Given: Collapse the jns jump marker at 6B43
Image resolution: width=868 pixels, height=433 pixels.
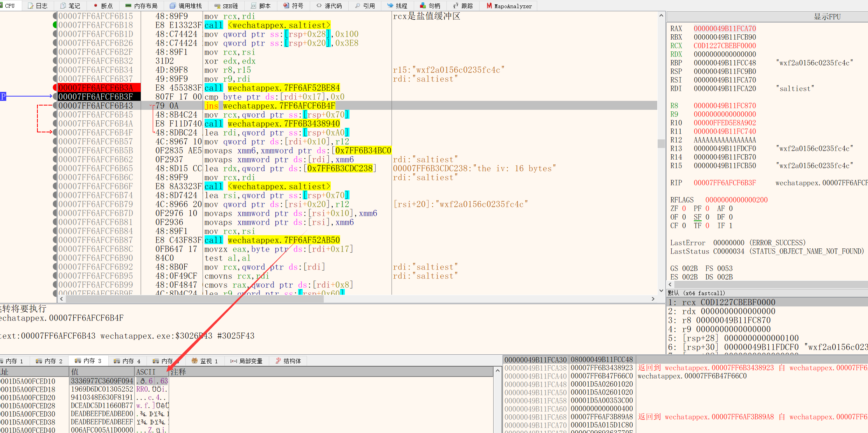Looking at the screenshot, I should 151,106.
